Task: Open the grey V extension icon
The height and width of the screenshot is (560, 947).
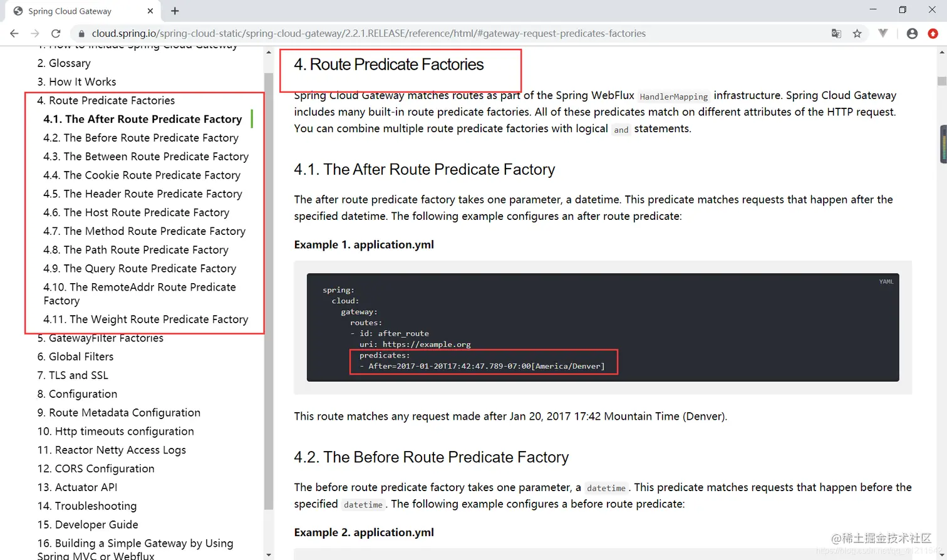Action: tap(883, 33)
